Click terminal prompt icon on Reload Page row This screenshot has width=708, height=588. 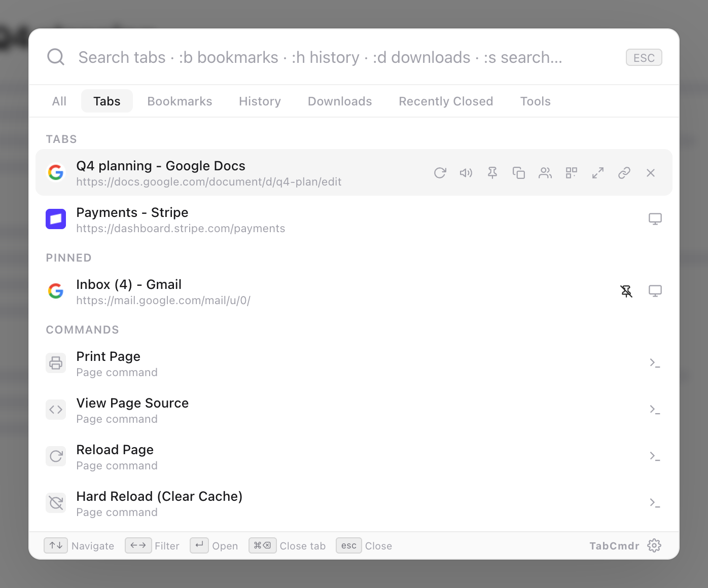pos(655,456)
